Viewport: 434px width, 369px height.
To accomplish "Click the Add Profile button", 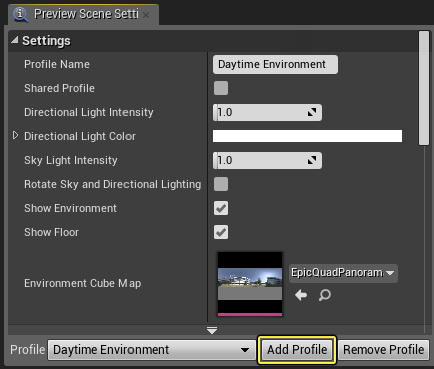I will pos(297,350).
